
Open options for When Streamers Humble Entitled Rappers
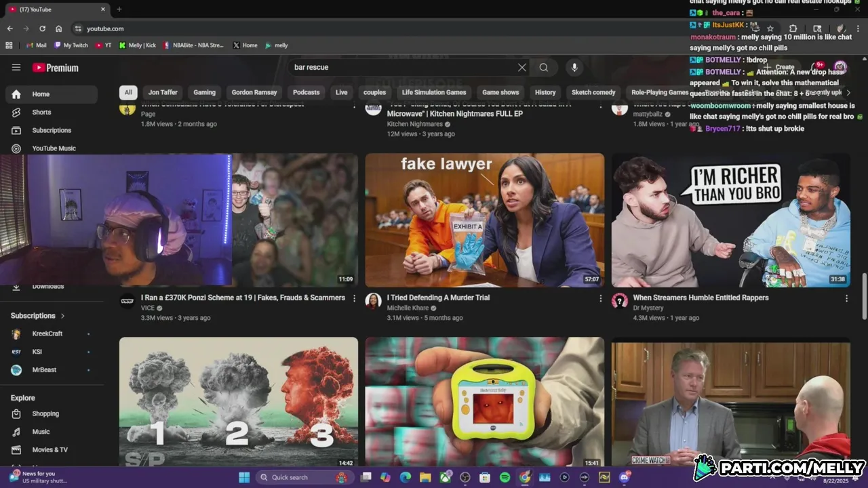[846, 298]
